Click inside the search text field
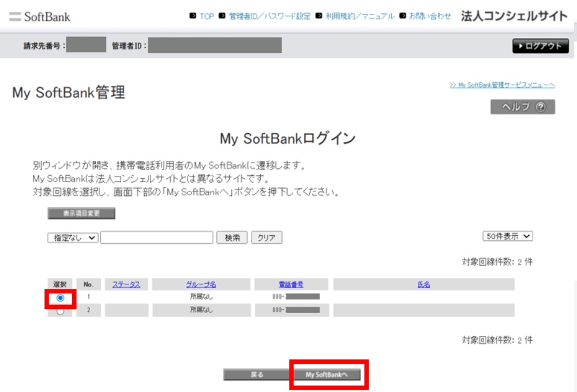The image size is (577, 392). pos(156,238)
